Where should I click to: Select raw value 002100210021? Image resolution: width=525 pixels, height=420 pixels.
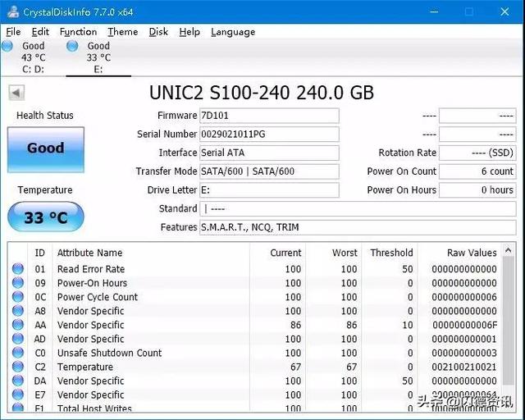pos(464,367)
